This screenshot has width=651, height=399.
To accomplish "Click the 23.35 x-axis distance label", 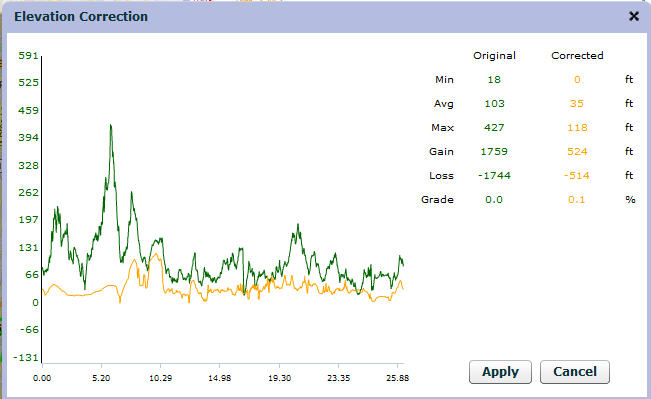I will click(x=338, y=378).
